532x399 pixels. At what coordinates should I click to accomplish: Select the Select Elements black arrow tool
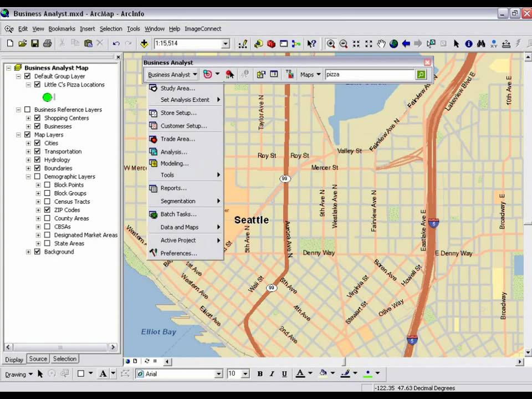(x=456, y=44)
